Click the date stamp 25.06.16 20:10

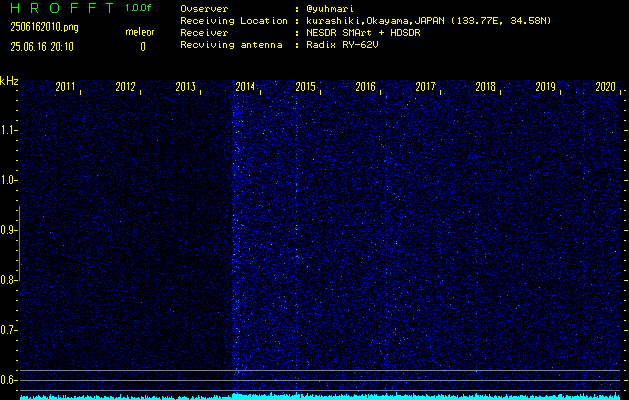(x=42, y=47)
